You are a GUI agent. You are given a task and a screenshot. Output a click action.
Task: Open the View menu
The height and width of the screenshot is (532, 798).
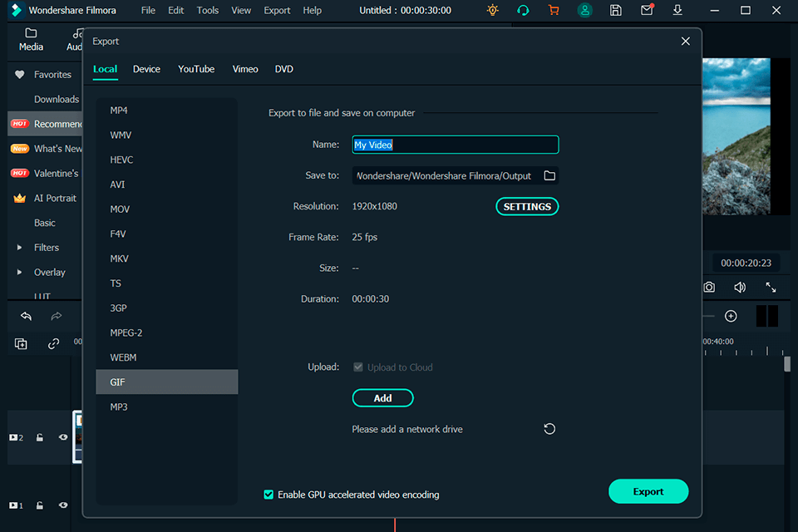pos(241,10)
